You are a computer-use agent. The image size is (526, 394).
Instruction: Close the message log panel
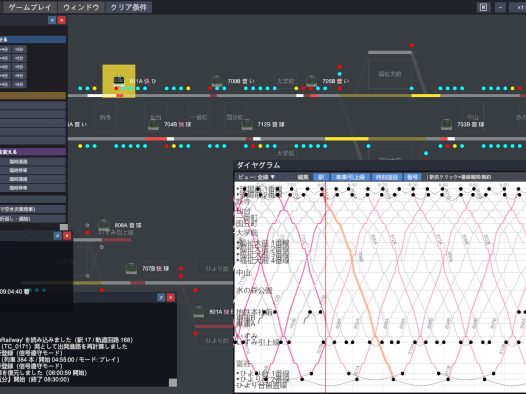[171, 297]
